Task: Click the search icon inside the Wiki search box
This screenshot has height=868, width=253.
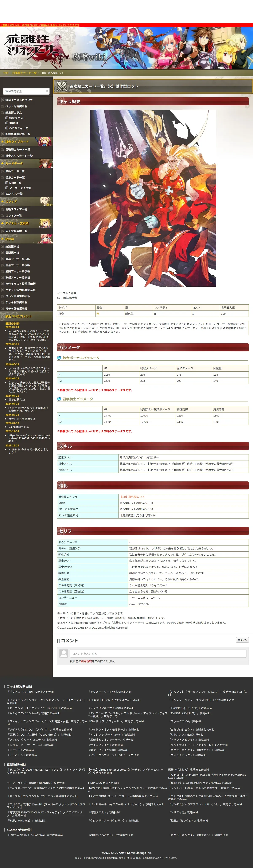Action: click(46, 91)
